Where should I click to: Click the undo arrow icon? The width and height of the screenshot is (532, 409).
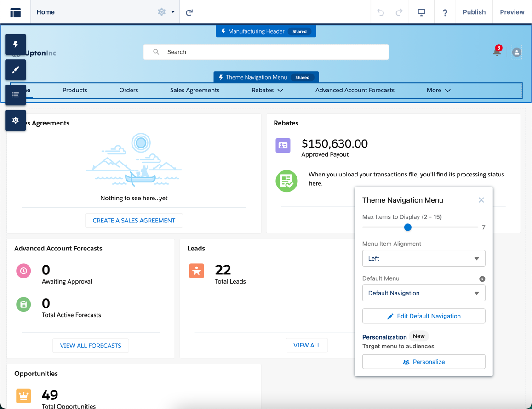coord(380,12)
